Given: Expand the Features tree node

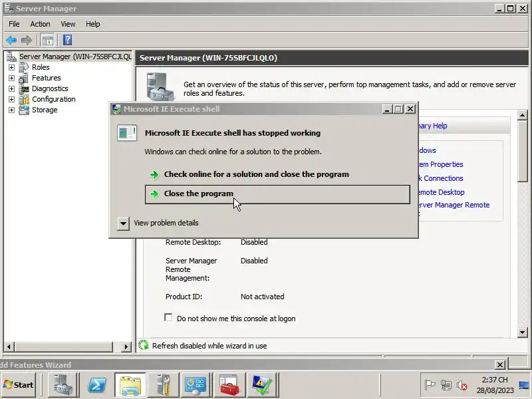Looking at the screenshot, I should click(11, 78).
